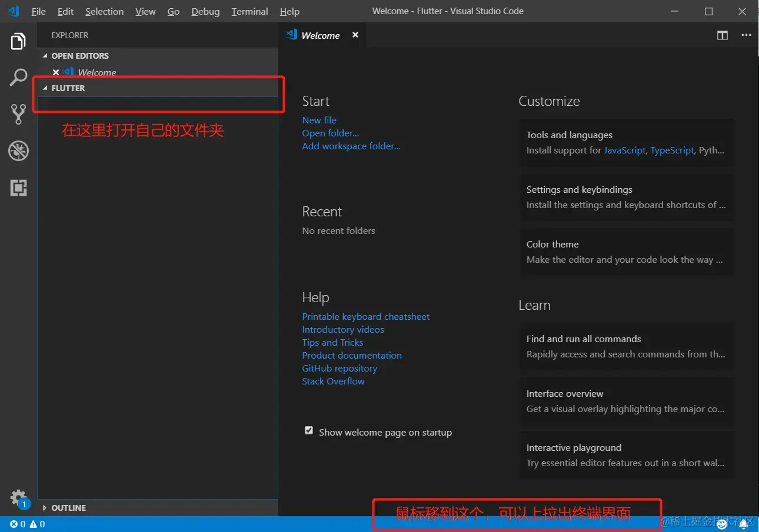
Task: Open the Extensions view
Action: 18,188
